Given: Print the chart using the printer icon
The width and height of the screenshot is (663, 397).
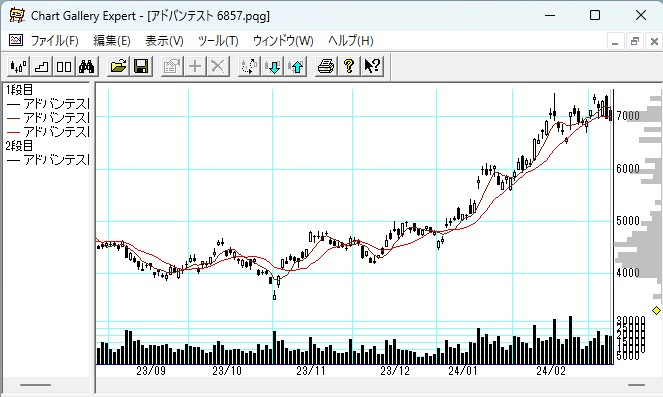Looking at the screenshot, I should (x=326, y=66).
